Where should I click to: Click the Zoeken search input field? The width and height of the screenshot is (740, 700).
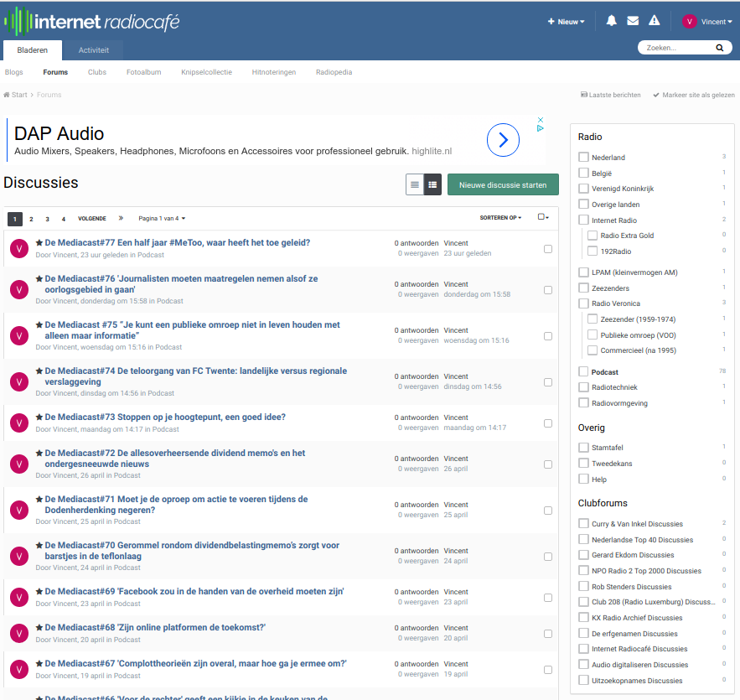tap(675, 48)
